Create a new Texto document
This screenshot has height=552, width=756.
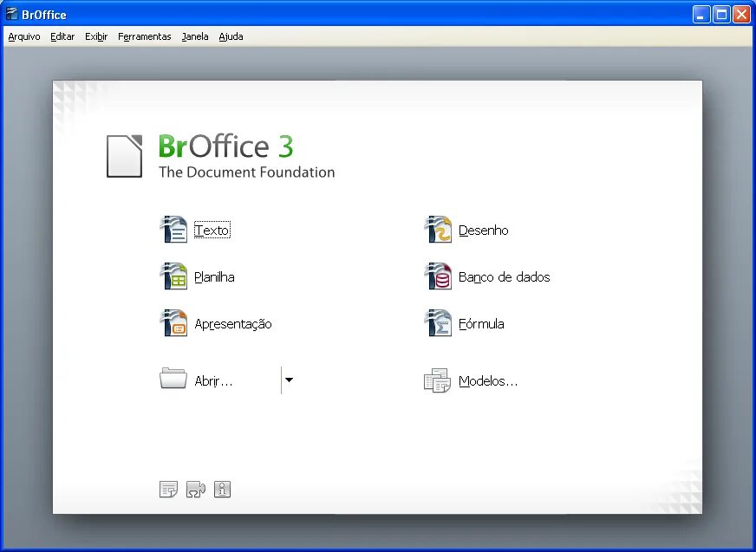click(212, 230)
